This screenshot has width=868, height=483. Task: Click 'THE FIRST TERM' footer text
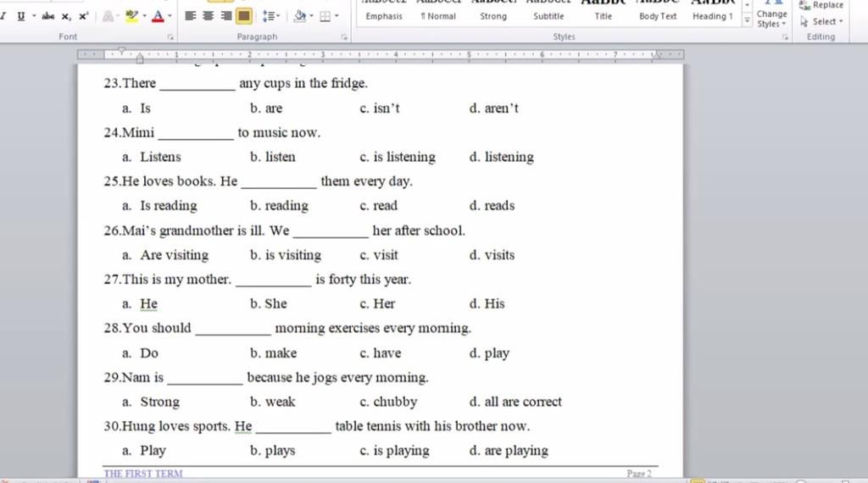point(142,474)
